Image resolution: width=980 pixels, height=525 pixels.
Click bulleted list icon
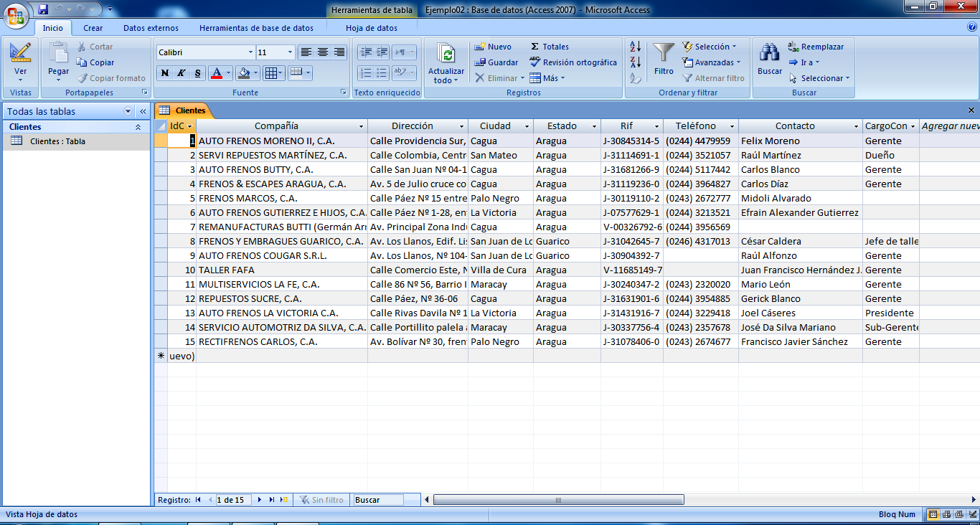tap(382, 73)
